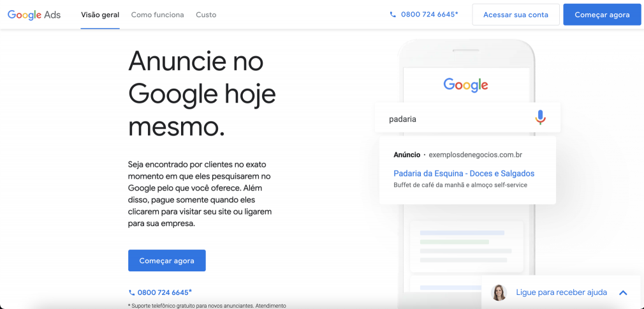Image resolution: width=644 pixels, height=309 pixels.
Task: Switch to the Como funciona tab
Action: click(x=157, y=15)
